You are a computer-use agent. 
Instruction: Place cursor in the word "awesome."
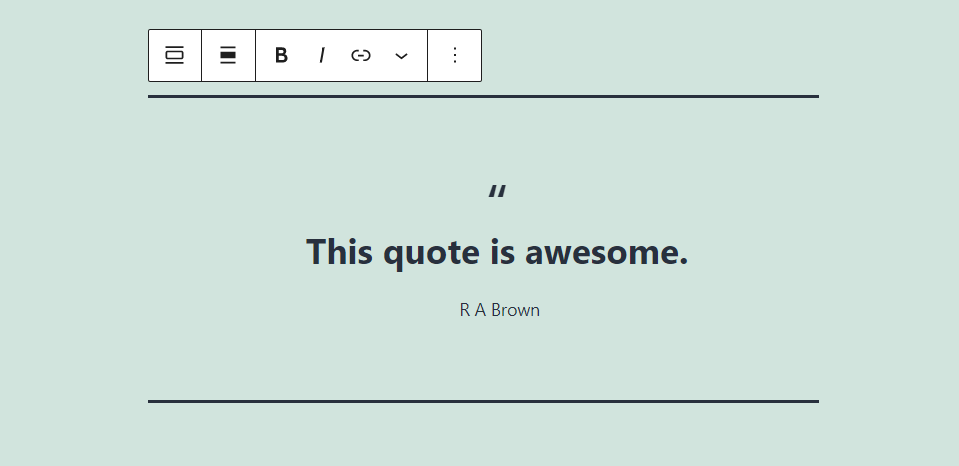pos(607,253)
